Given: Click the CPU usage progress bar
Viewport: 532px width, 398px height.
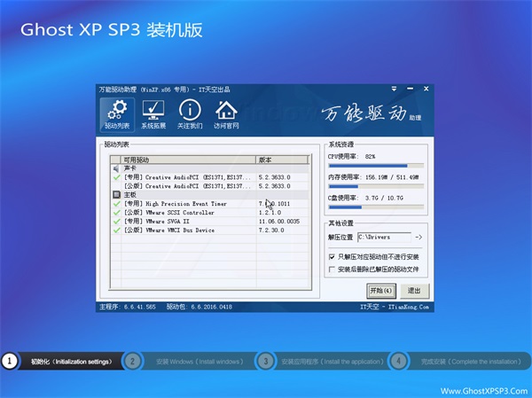Looking at the screenshot, I should coord(368,165).
